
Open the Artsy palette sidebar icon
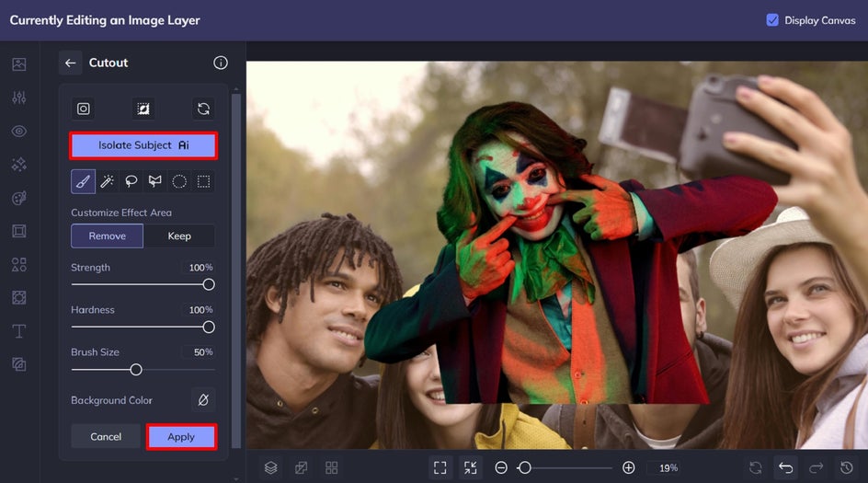tap(18, 198)
